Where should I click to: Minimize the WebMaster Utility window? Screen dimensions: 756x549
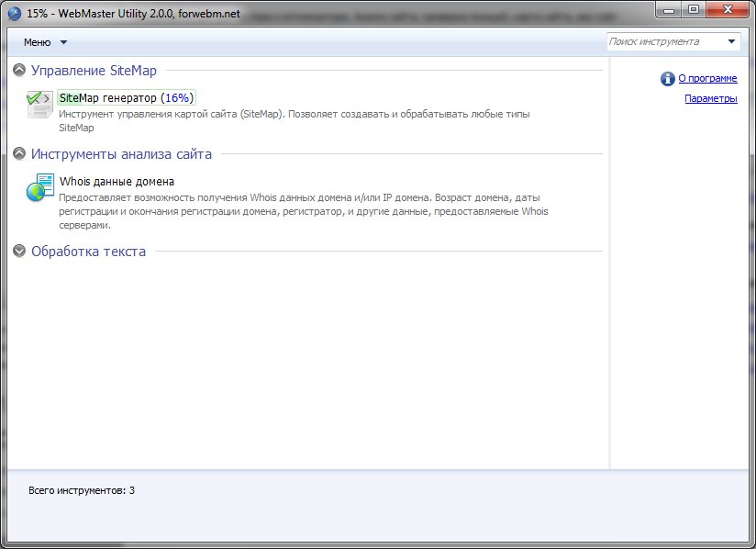(671, 10)
